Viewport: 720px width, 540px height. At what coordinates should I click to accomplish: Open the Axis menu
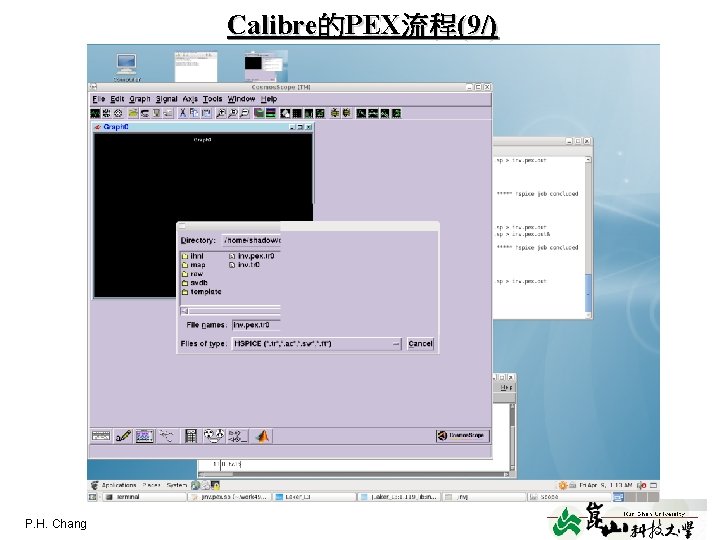tap(190, 99)
